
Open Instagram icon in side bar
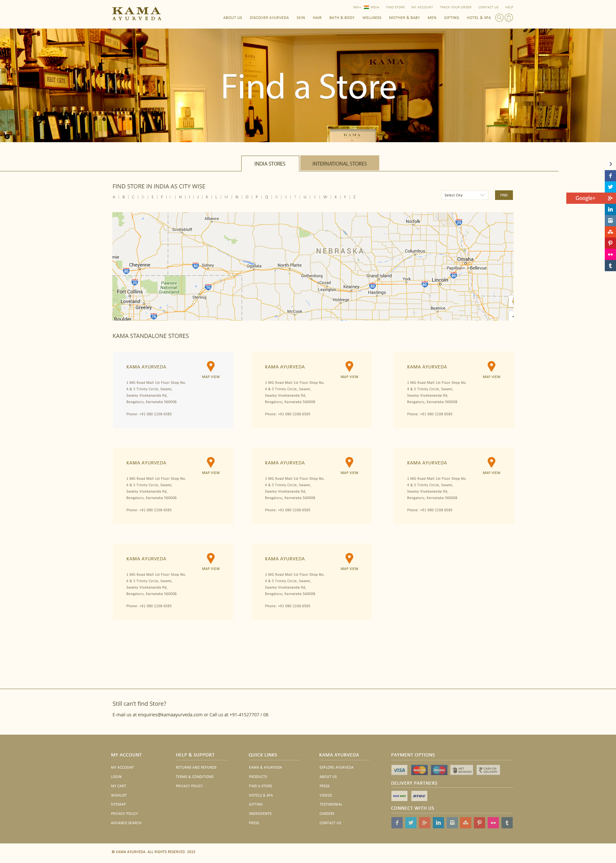click(610, 220)
